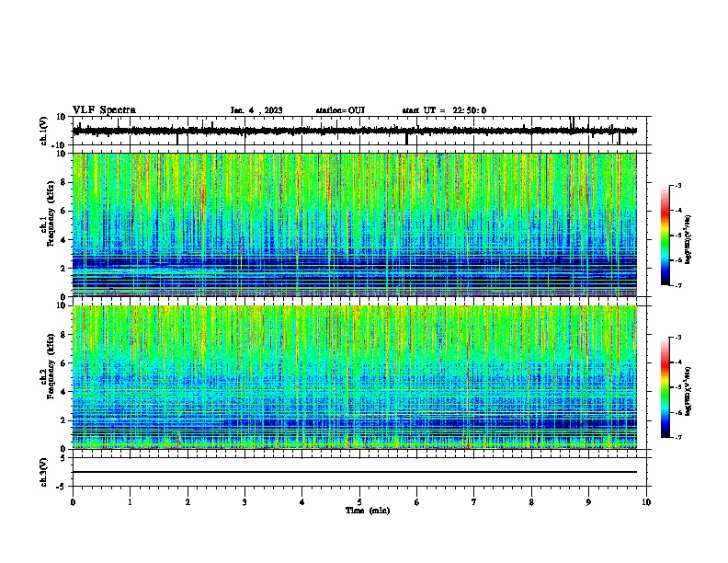
Task: Click the ch.2 colorbar log(PSD) label
Action: (x=688, y=391)
